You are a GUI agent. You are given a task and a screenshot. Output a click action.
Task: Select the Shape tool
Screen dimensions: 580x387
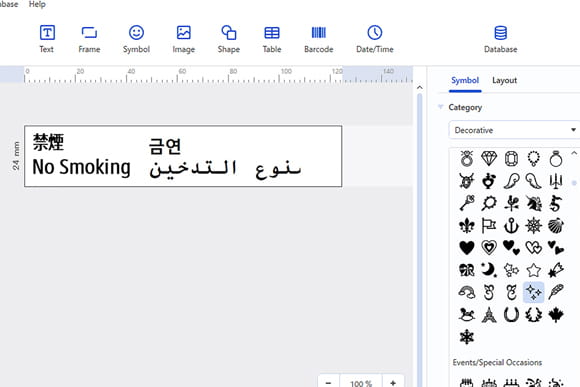click(x=229, y=39)
